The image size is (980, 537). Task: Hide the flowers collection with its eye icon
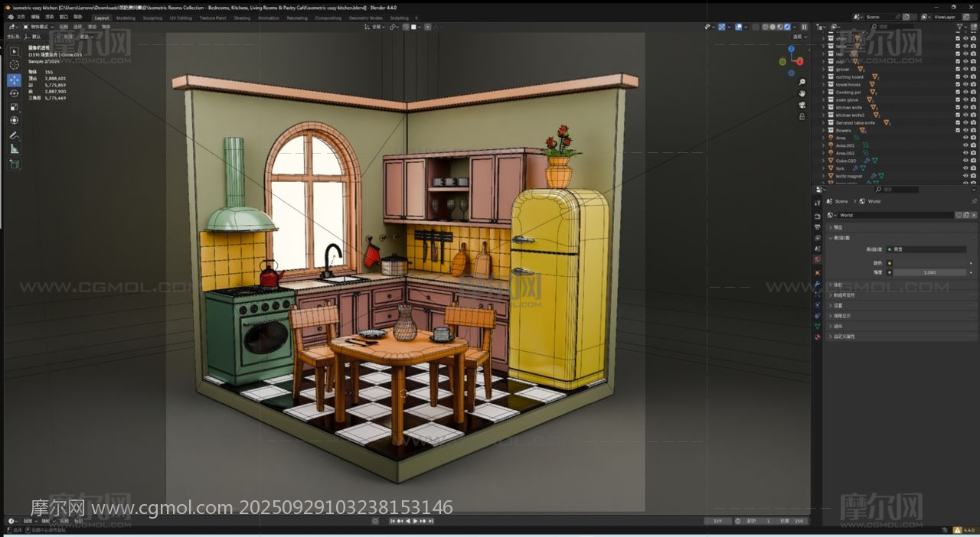965,130
